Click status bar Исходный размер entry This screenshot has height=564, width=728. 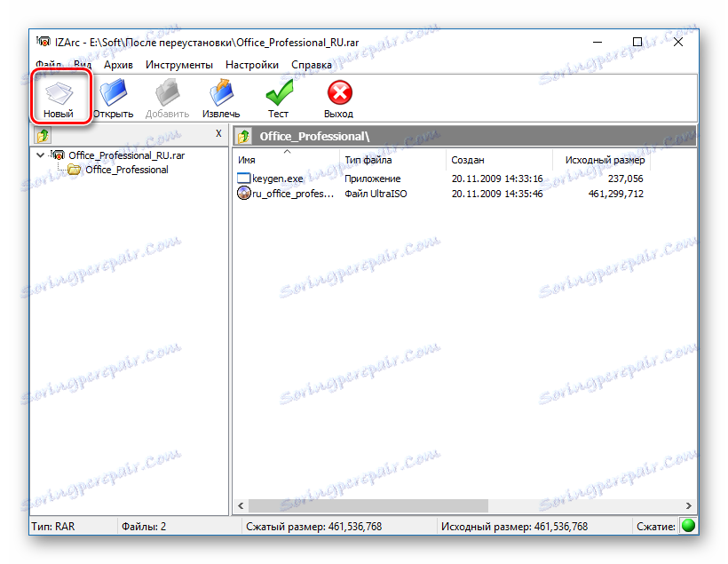tap(514, 527)
